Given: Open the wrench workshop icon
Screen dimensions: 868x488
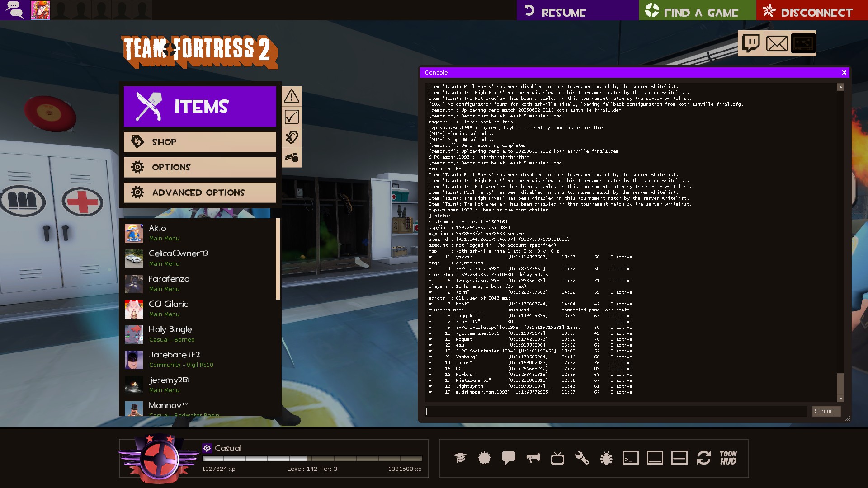Looking at the screenshot, I should (582, 458).
